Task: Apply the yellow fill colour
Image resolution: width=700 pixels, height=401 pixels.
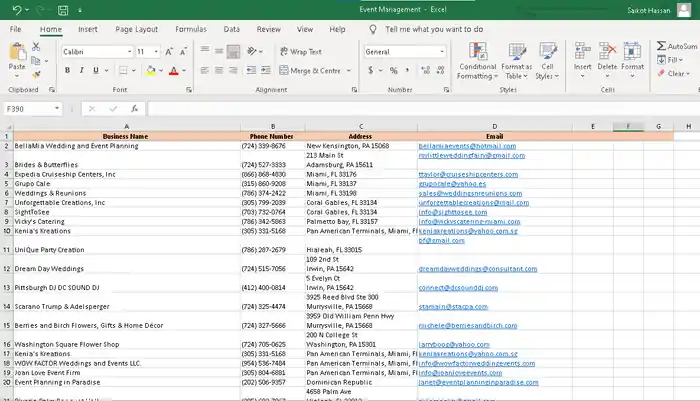Action: (x=151, y=71)
